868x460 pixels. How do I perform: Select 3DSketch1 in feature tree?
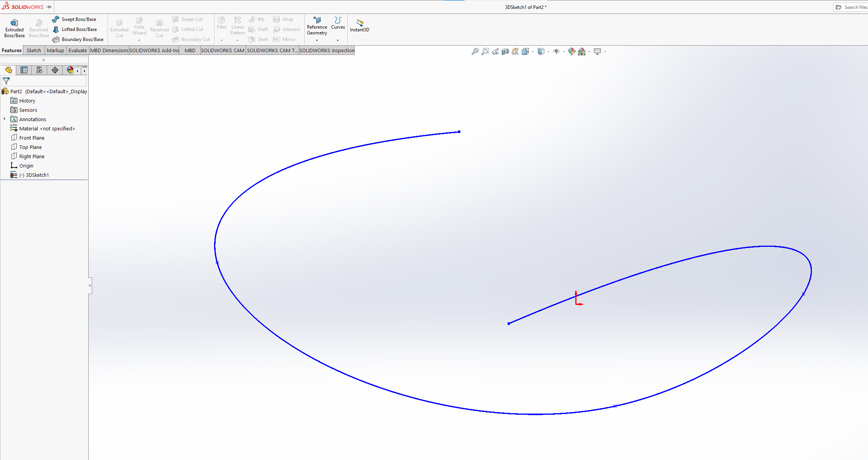37,175
